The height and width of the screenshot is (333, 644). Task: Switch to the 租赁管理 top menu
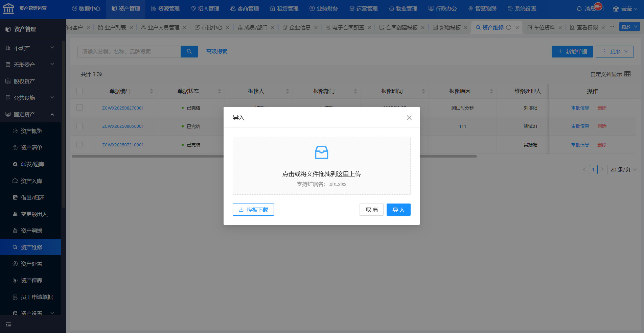284,8
